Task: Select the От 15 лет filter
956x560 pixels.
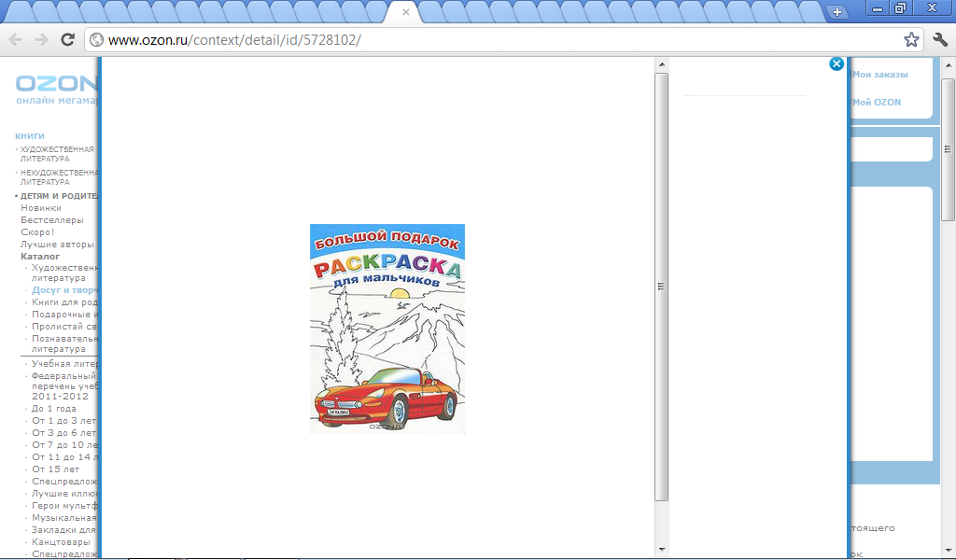Action: click(55, 469)
